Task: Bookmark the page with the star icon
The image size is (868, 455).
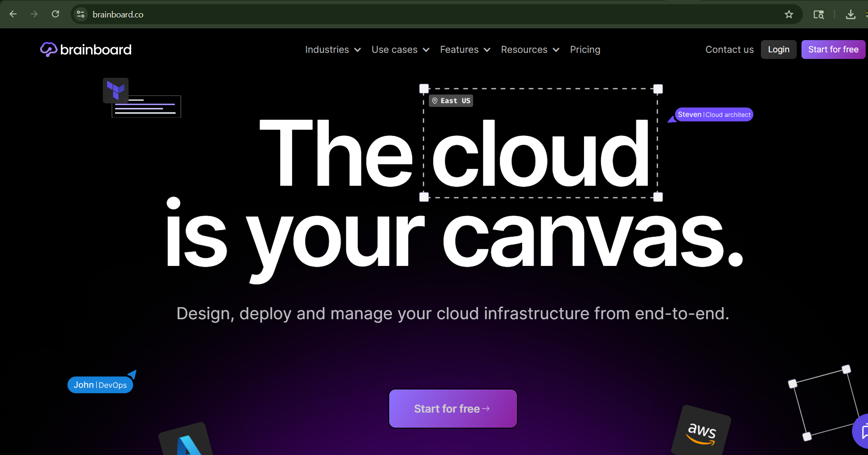Action: 789,14
